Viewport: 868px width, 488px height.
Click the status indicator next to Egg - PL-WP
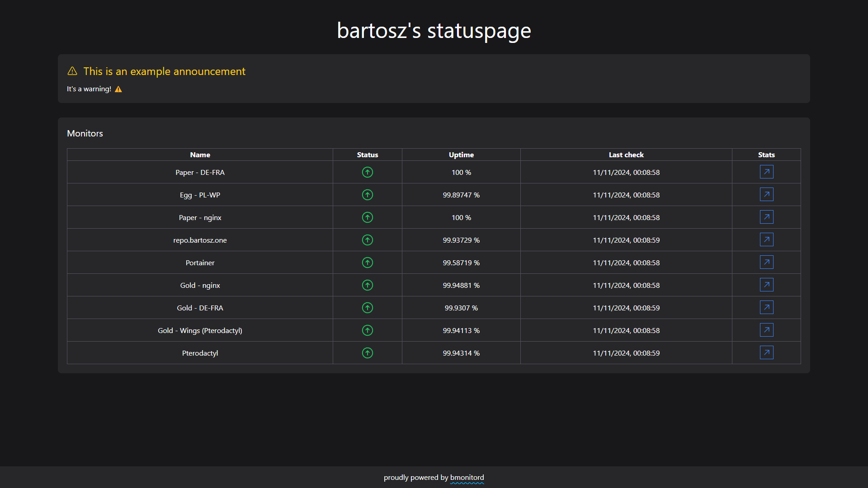coord(367,195)
